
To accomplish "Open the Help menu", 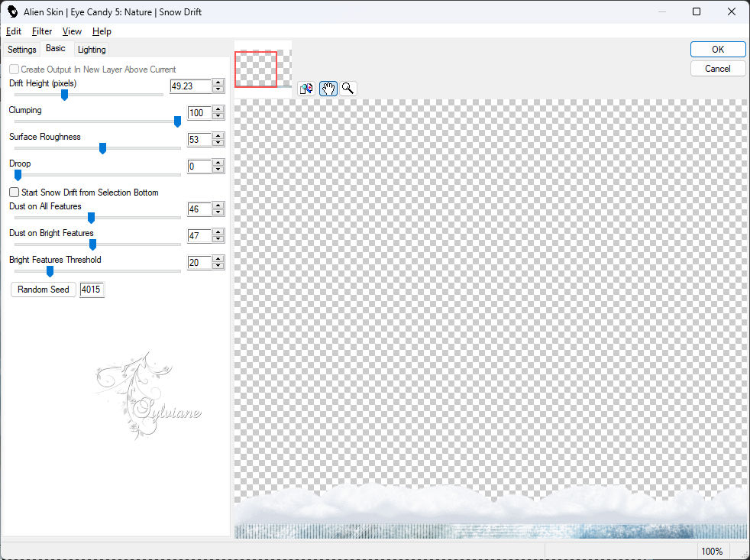I will point(102,31).
